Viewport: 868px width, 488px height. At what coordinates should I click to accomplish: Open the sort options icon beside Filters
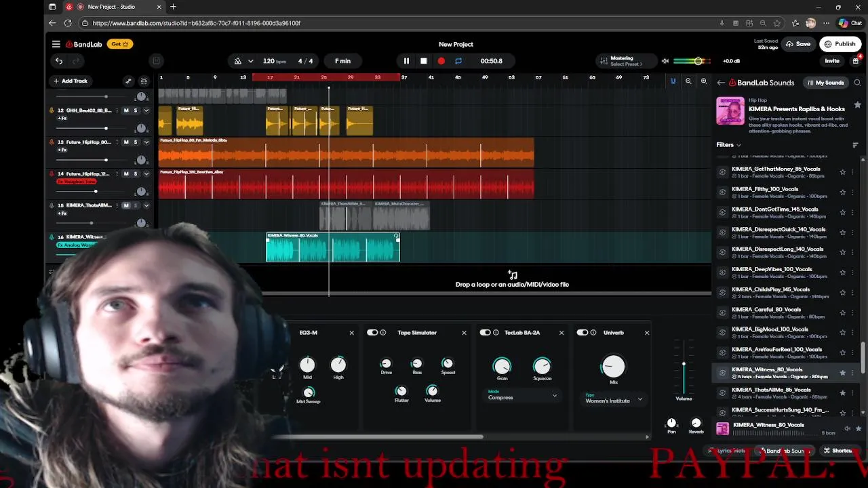point(855,145)
